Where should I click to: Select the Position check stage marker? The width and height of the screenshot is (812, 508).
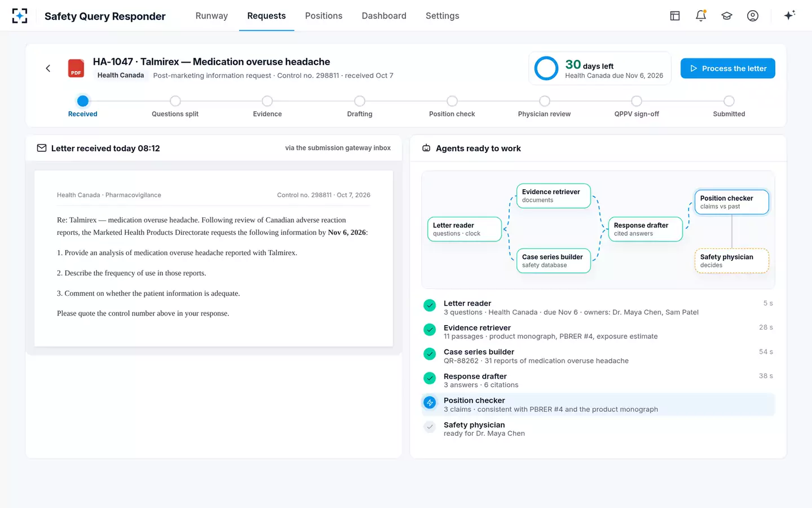(x=452, y=101)
